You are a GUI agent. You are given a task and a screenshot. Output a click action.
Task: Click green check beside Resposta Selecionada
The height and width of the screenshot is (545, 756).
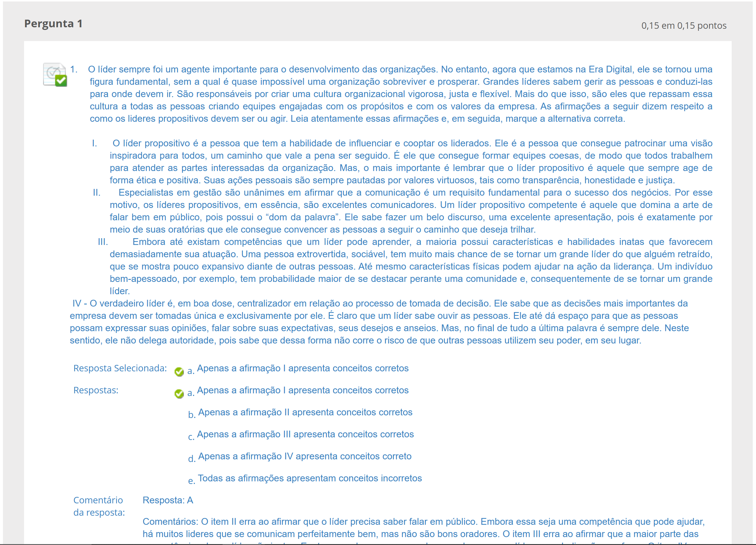pyautogui.click(x=179, y=372)
